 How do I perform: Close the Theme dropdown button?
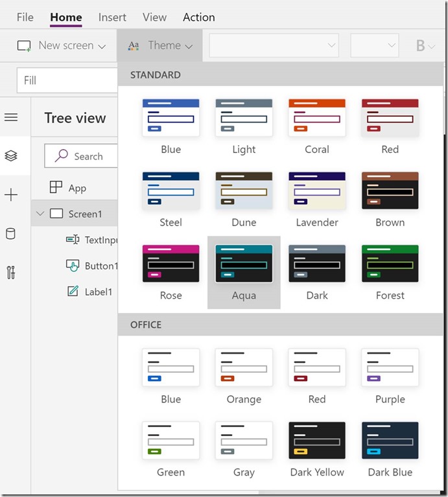coord(160,45)
